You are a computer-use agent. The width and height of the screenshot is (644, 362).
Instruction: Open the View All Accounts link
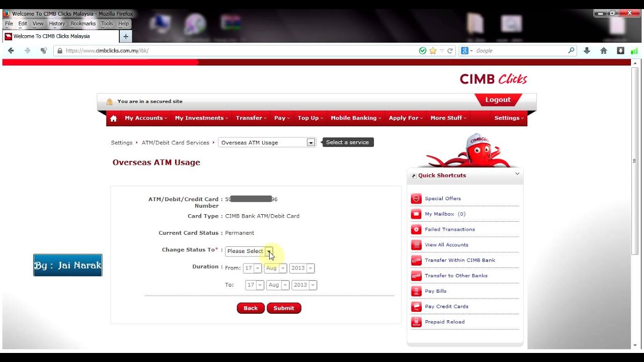[x=446, y=245]
